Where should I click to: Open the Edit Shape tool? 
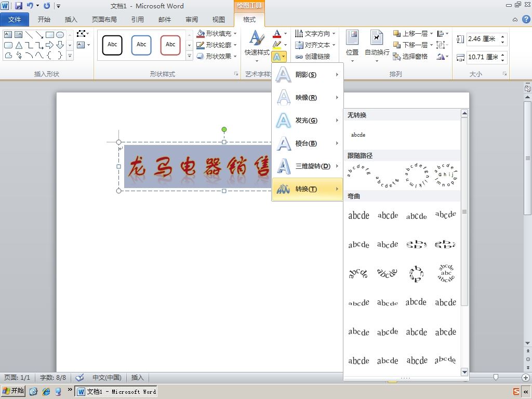click(83, 34)
